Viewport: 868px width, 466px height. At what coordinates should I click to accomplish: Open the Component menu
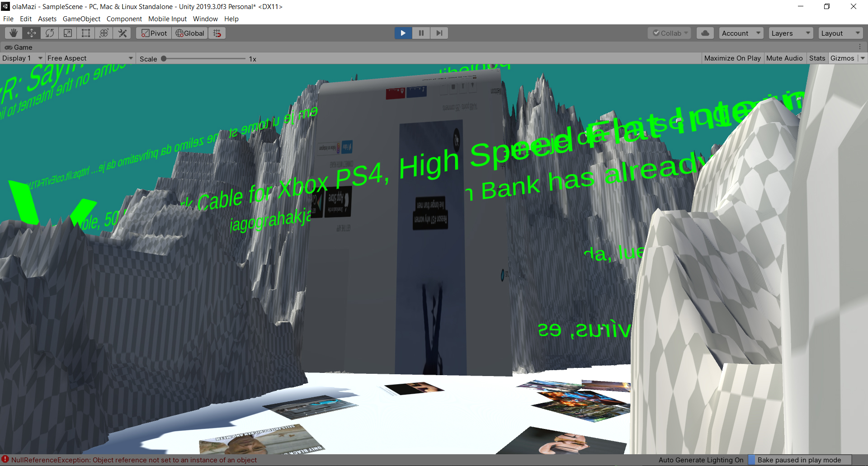[x=124, y=19]
